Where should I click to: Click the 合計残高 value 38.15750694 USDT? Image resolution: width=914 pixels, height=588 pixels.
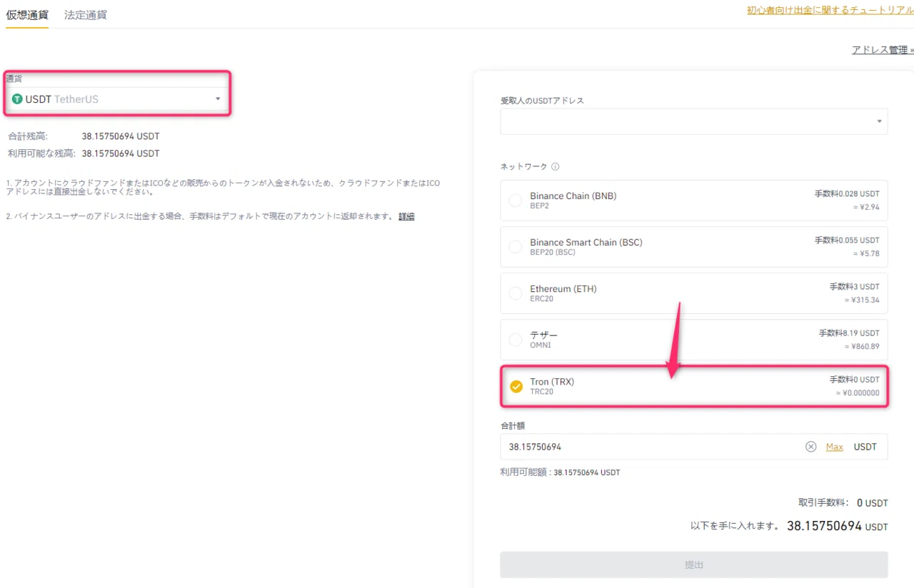click(121, 136)
